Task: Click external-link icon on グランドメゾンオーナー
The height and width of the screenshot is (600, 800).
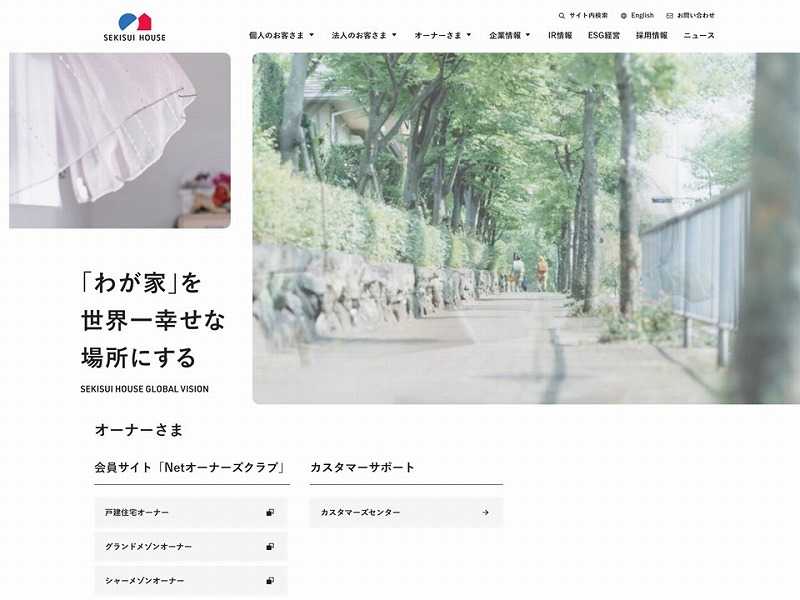Action: click(x=270, y=547)
